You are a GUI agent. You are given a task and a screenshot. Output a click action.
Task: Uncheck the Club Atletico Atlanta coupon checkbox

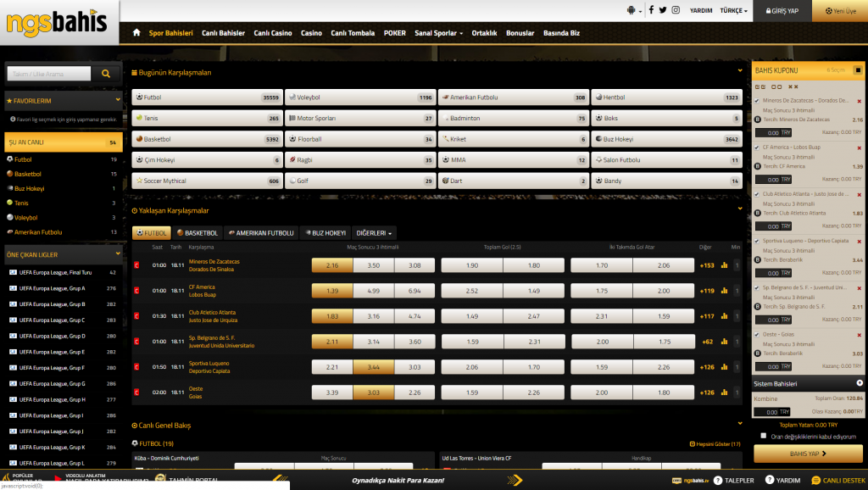(x=757, y=193)
